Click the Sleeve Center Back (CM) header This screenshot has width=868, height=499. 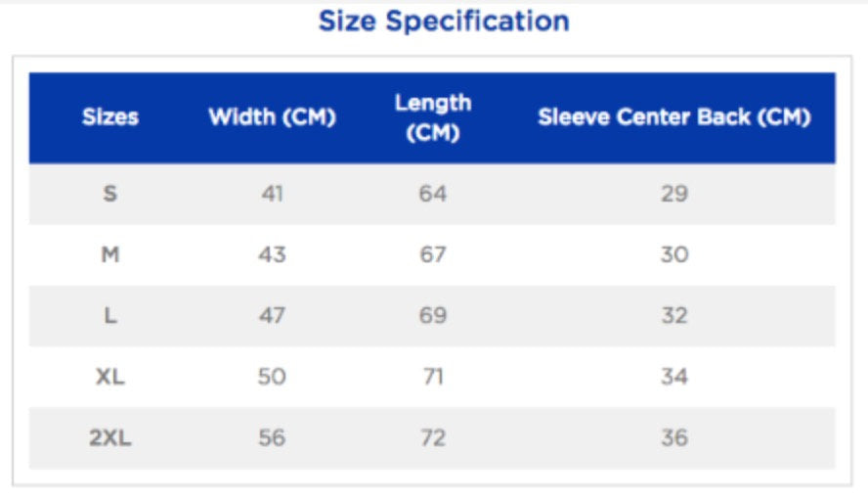(x=674, y=117)
